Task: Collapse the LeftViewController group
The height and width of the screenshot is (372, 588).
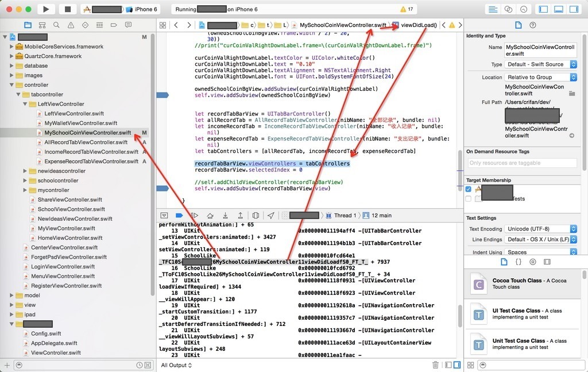Action: tap(25, 104)
